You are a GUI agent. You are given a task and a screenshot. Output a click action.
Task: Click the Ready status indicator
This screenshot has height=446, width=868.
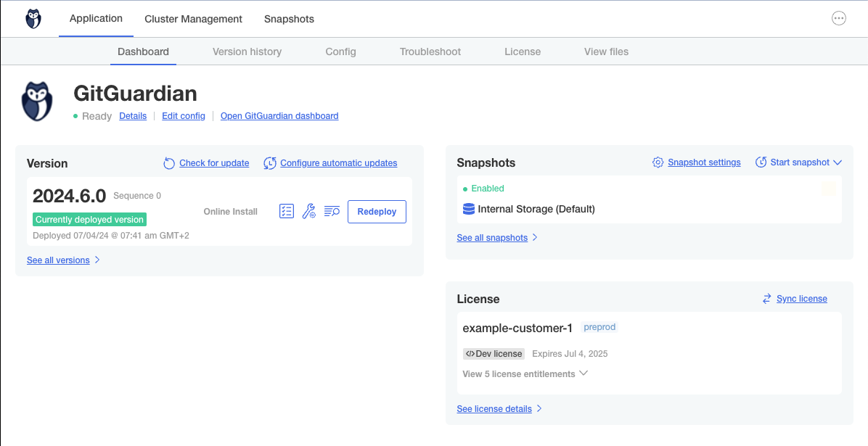click(92, 116)
